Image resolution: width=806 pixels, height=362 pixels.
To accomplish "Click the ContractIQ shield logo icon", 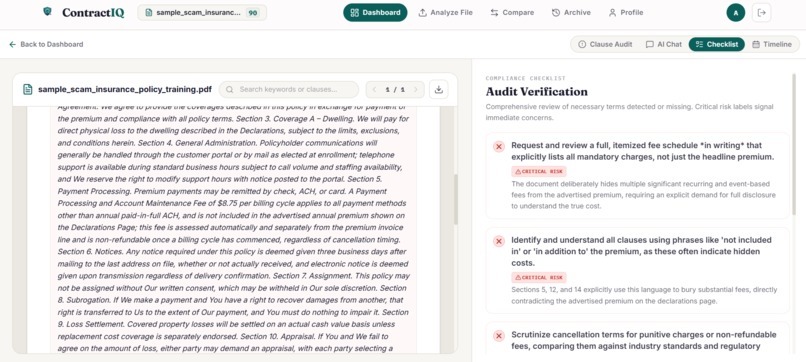I will 47,11.
